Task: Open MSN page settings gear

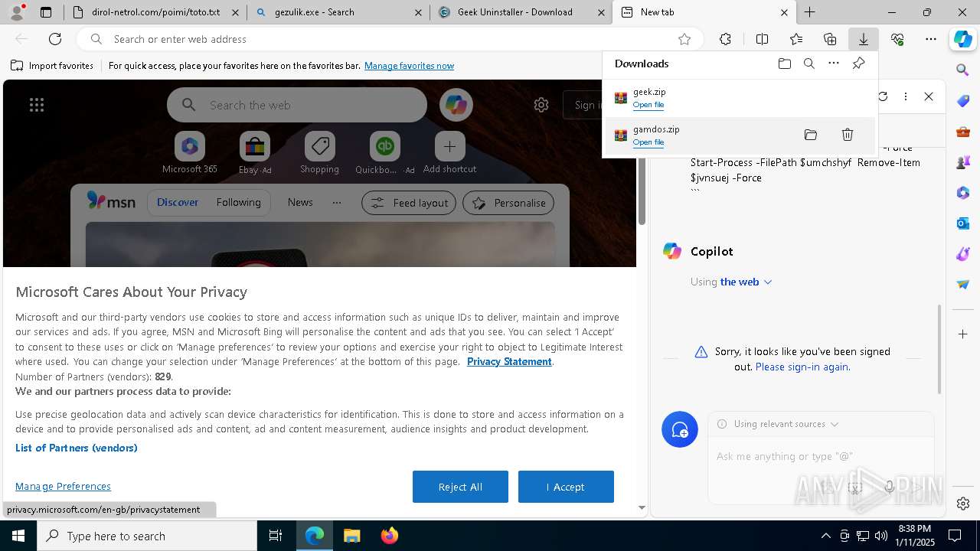Action: (x=541, y=105)
